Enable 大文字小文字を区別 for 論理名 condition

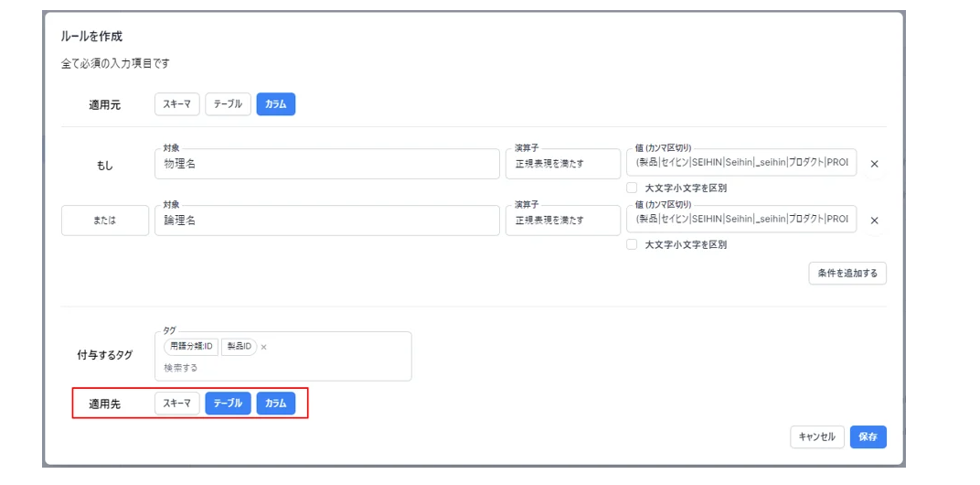click(632, 244)
